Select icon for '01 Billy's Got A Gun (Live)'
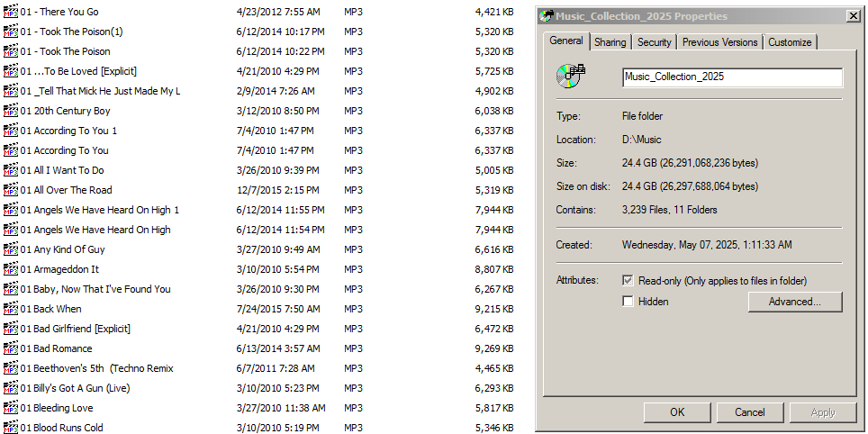The width and height of the screenshot is (868, 434). (x=11, y=388)
